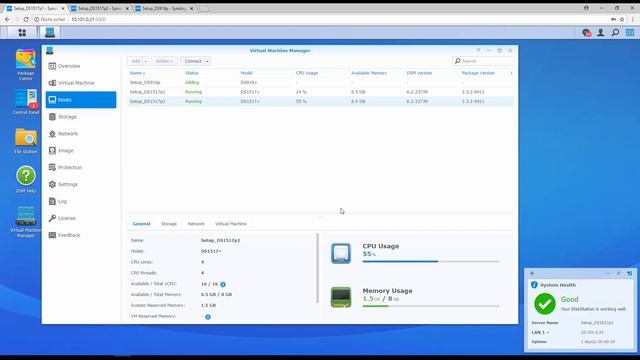Open License in the sidebar
The image size is (640, 360).
(81, 218)
